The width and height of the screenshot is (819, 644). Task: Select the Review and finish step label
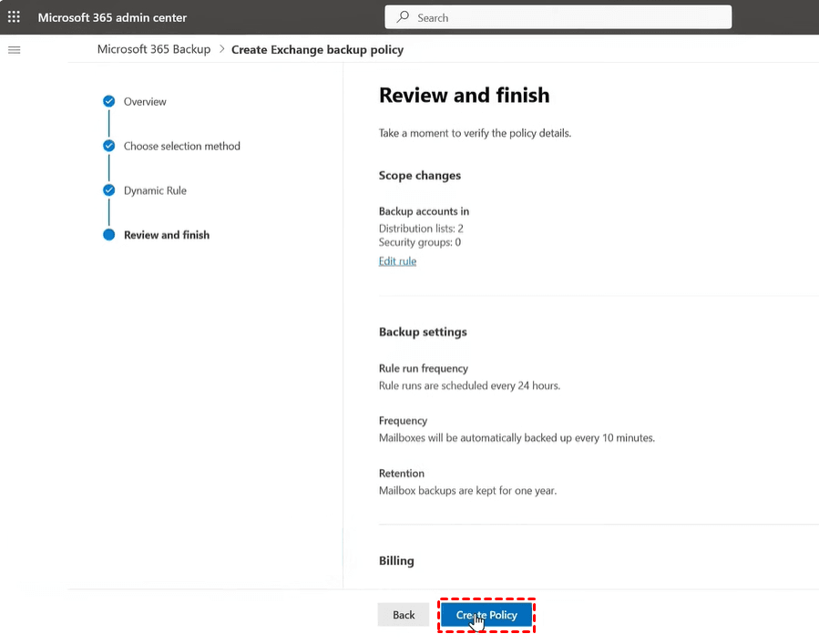(x=167, y=235)
